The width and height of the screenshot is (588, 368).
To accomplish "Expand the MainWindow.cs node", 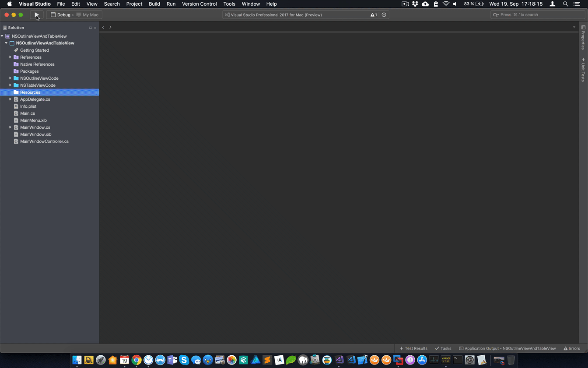I will pos(10,127).
